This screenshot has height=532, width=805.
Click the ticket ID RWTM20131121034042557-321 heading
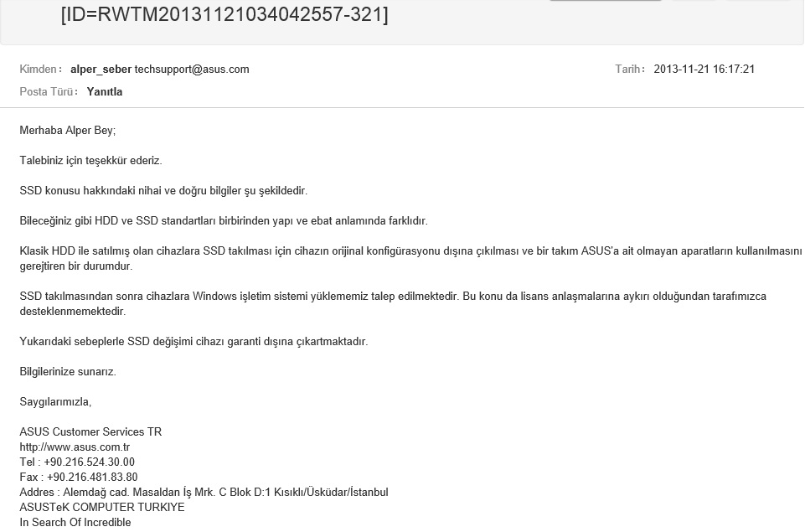(224, 14)
